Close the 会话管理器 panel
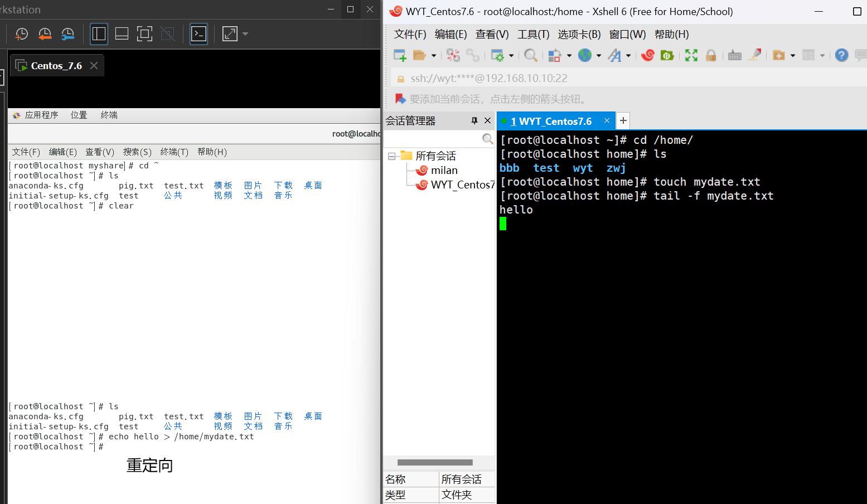This screenshot has width=867, height=504. (x=488, y=120)
